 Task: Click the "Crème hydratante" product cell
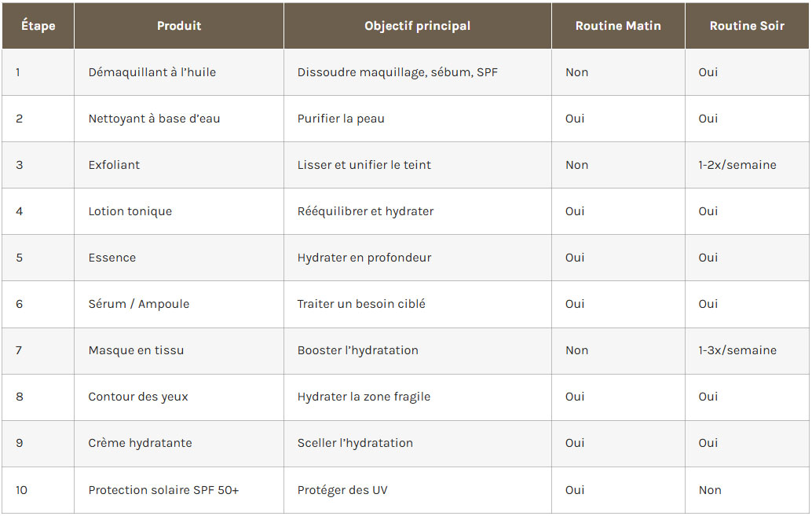point(140,443)
